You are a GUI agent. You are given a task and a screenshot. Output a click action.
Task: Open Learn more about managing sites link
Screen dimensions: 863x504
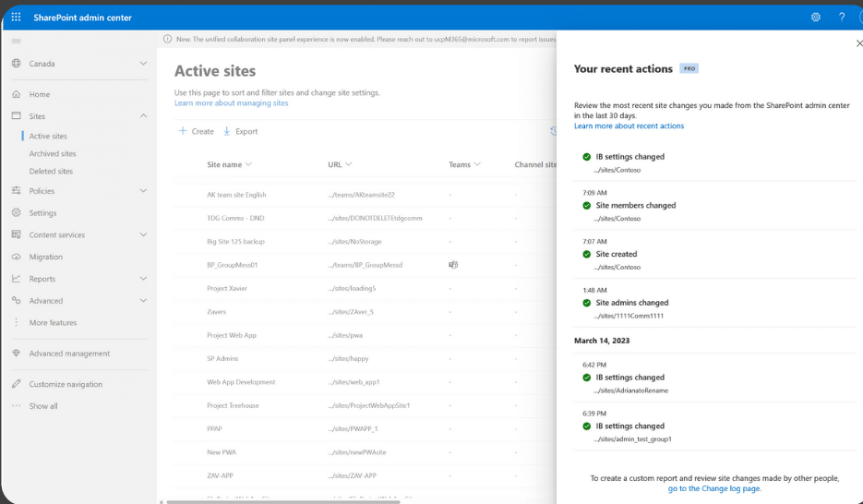tap(231, 102)
